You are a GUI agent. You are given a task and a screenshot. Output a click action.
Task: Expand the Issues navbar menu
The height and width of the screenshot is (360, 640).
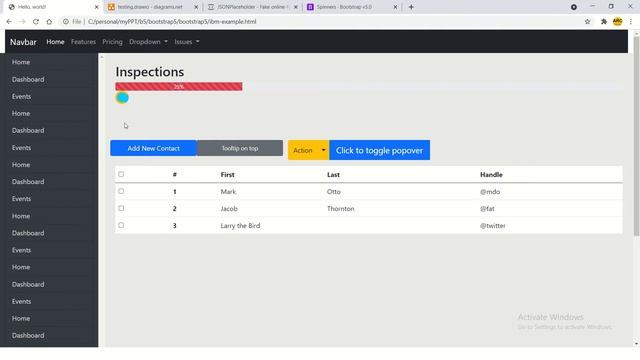[187, 42]
